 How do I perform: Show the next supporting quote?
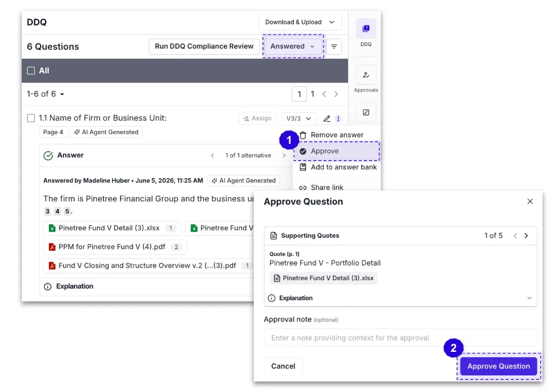point(526,236)
